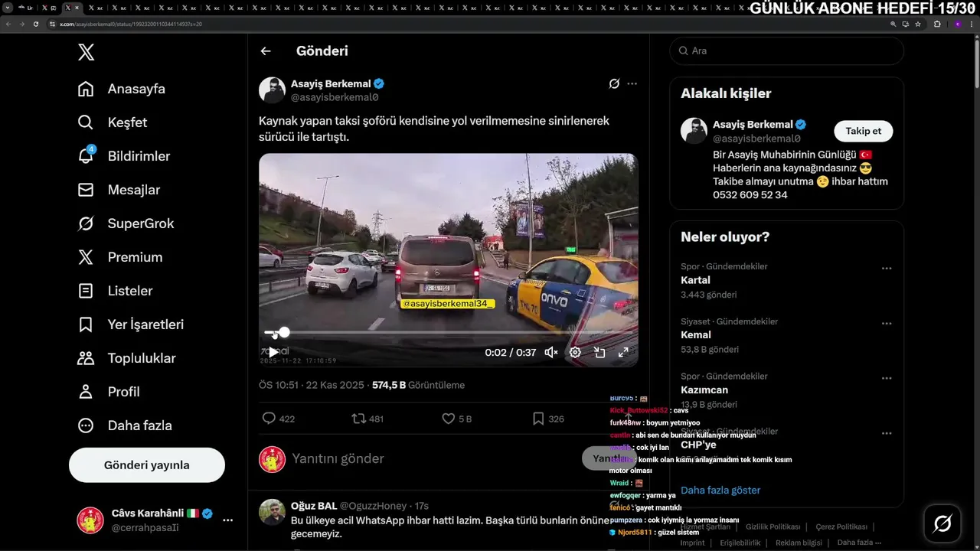This screenshot has width=980, height=551.
Task: Open more options on Asayiş Berkemal post
Action: pyautogui.click(x=632, y=83)
